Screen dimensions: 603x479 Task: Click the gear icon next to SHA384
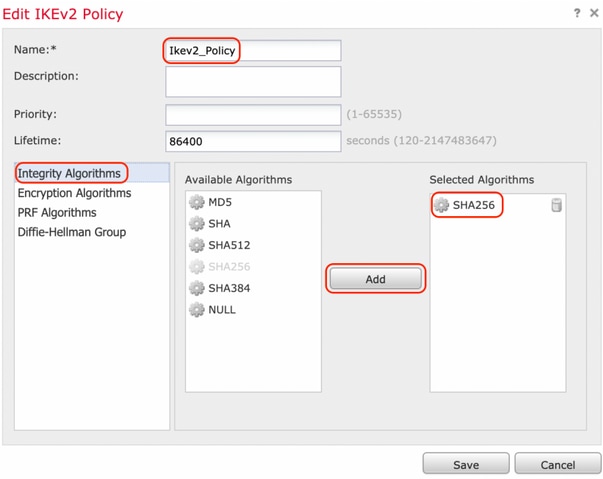tap(197, 288)
